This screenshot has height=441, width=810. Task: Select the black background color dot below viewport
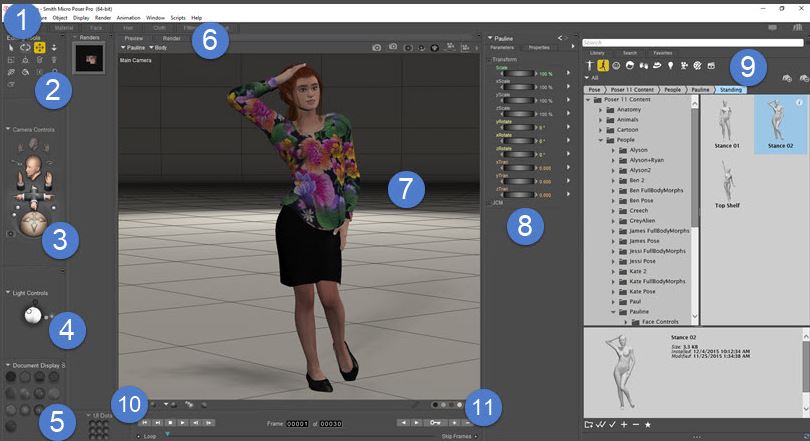[435, 405]
